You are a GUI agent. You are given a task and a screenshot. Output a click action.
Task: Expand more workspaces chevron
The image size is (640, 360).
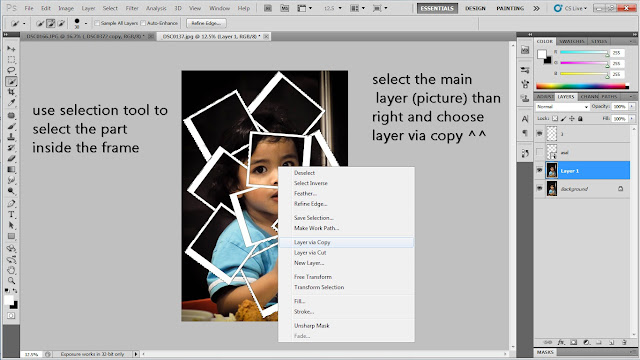click(x=536, y=8)
